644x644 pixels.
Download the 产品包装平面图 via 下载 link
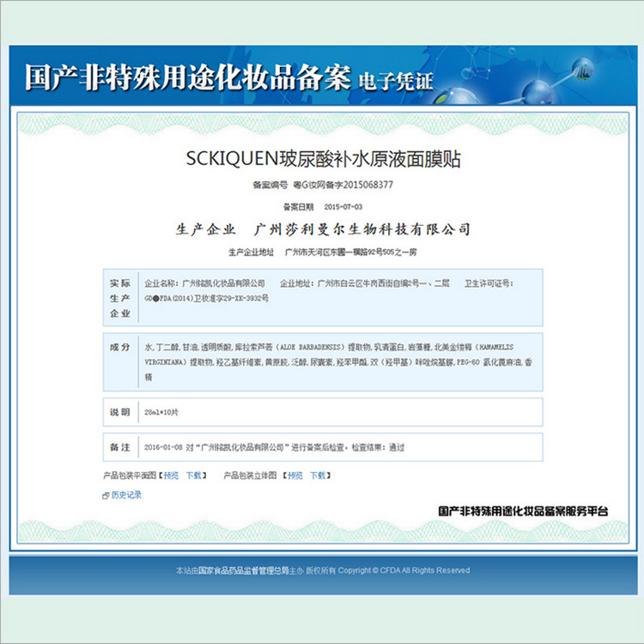[x=194, y=476]
